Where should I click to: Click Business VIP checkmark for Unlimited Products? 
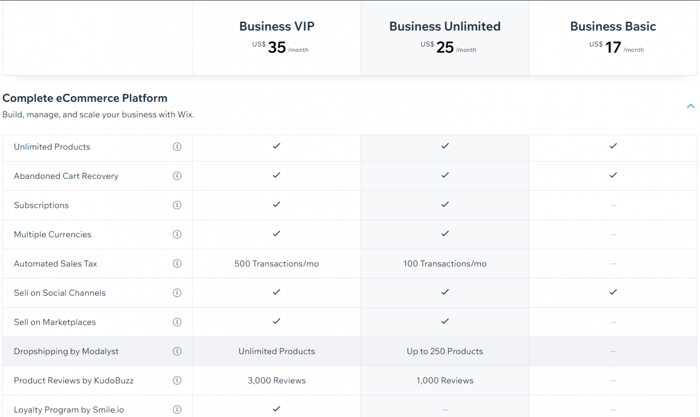coord(277,146)
